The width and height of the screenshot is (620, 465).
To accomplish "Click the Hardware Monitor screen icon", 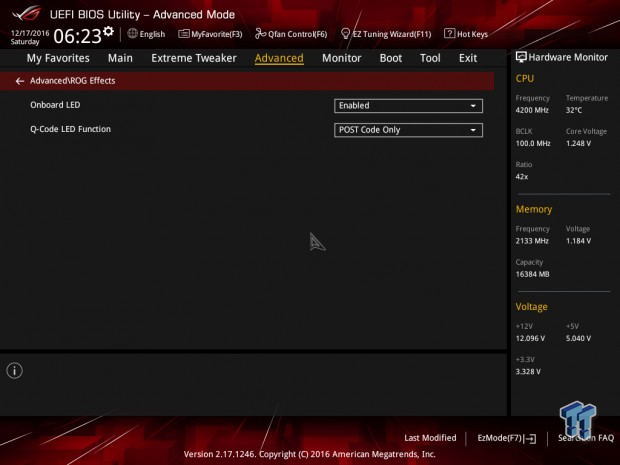I will (521, 57).
